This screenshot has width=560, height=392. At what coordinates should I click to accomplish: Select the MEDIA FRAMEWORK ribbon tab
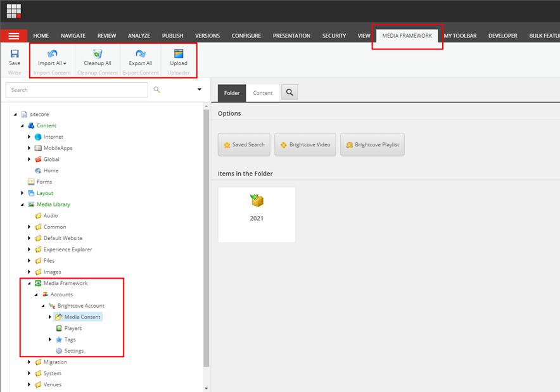(x=407, y=35)
